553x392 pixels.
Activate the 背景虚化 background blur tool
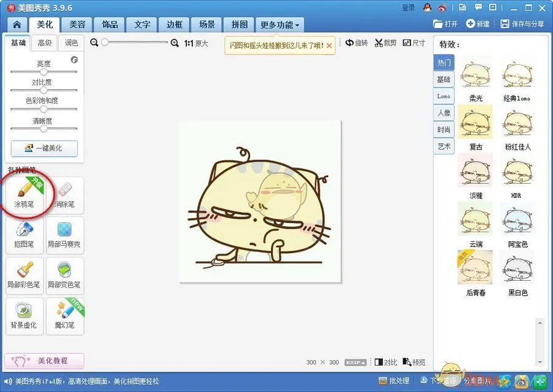[x=25, y=316]
